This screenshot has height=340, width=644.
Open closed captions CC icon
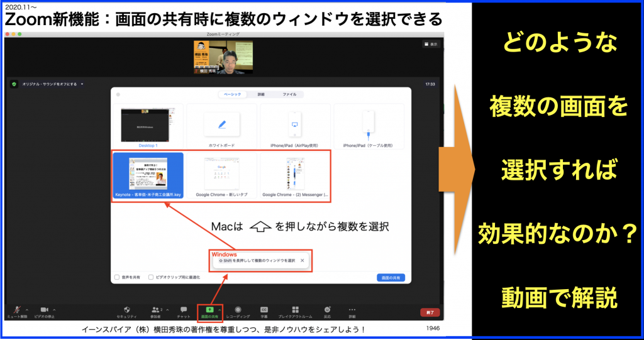pyautogui.click(x=264, y=310)
